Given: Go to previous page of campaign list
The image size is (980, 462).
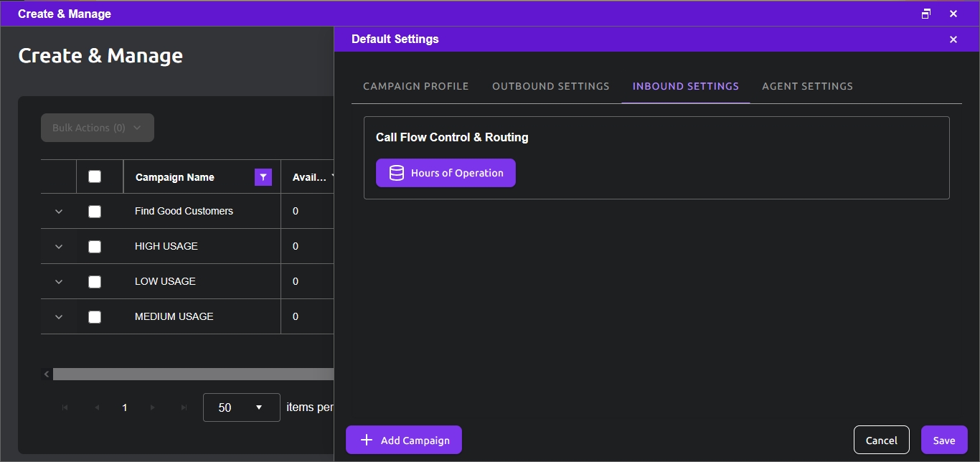Looking at the screenshot, I should 96,407.
